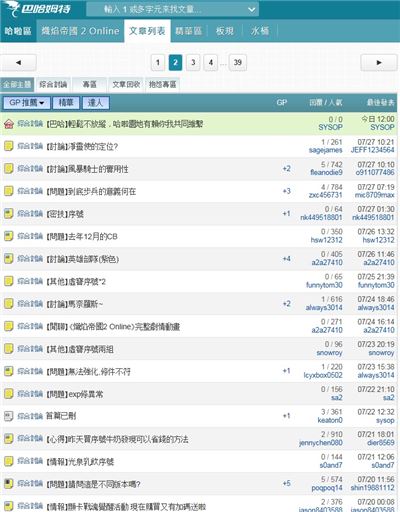The height and width of the screenshot is (512, 400).
Task: Open author link keaton0
Action: point(330,420)
